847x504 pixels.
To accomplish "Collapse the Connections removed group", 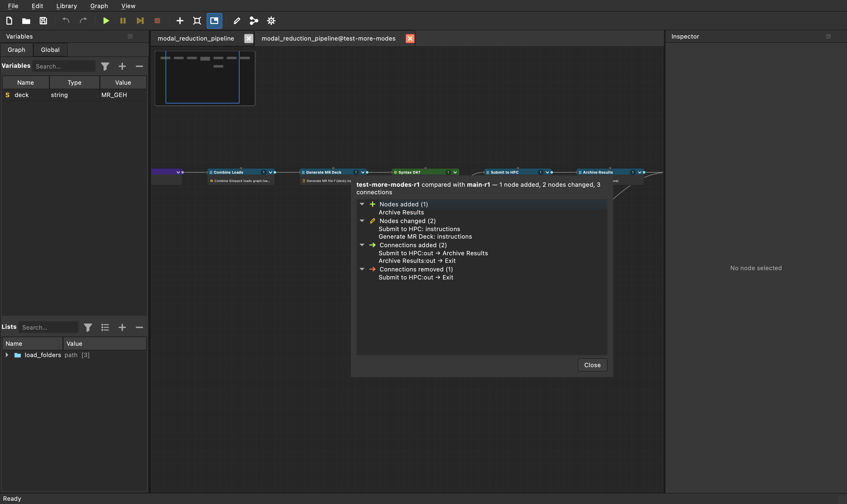I will (x=362, y=269).
